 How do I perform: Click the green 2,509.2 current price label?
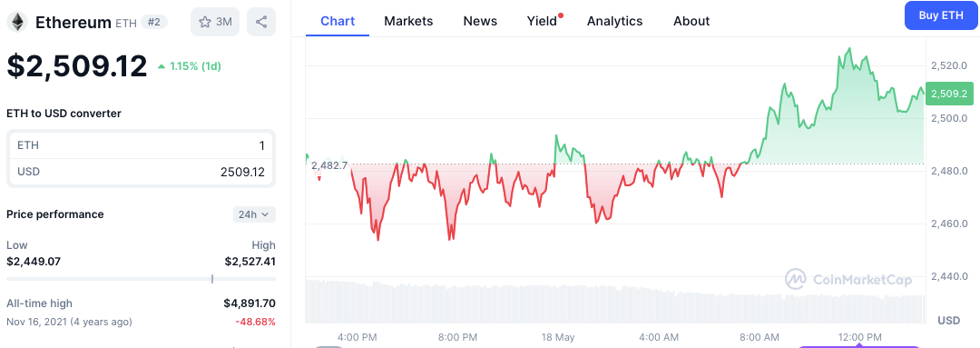(x=949, y=94)
